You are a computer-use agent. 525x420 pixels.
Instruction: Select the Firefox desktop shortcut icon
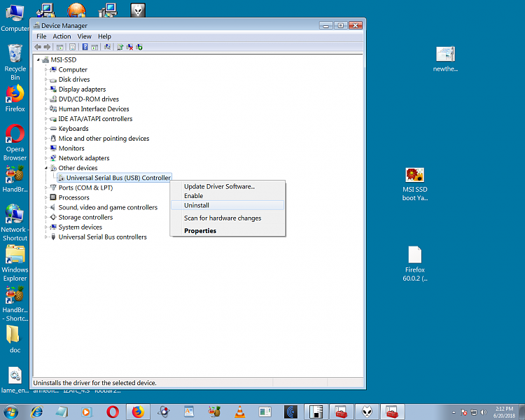point(15,98)
